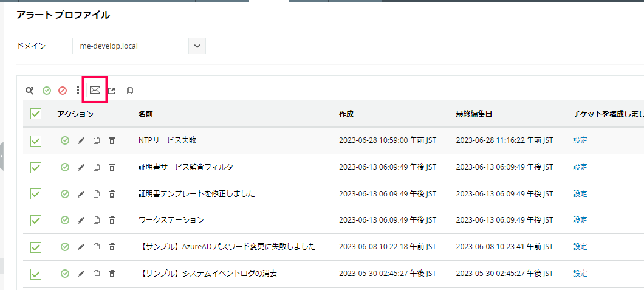Edit 証明書テンプレートを修正しました profile

[81, 195]
